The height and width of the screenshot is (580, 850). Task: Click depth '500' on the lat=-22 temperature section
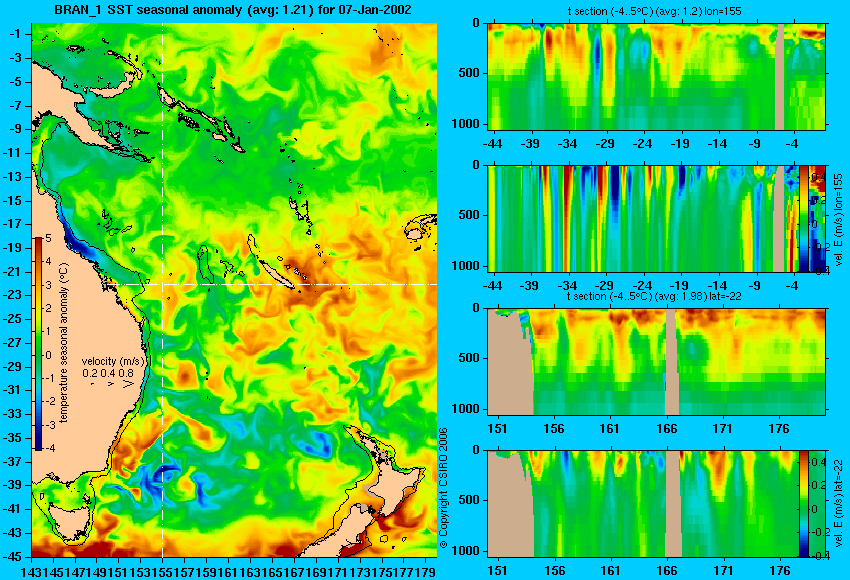tap(469, 358)
